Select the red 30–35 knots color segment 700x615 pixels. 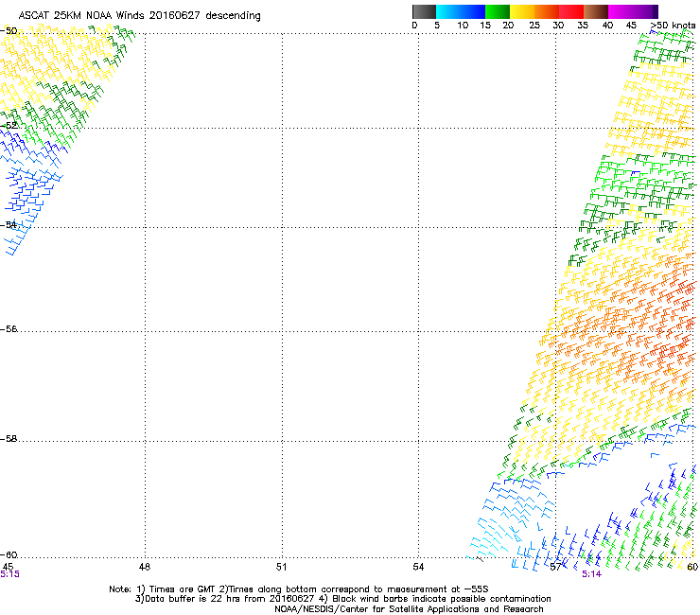(571, 11)
